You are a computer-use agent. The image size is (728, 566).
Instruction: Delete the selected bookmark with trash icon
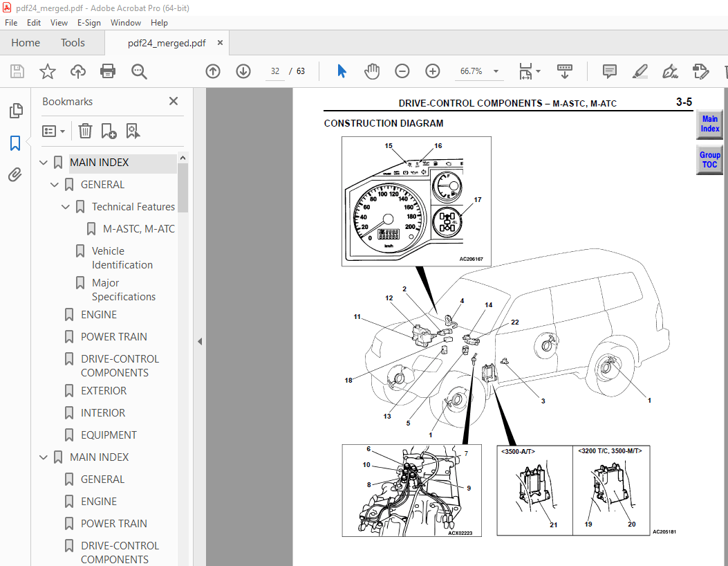84,131
